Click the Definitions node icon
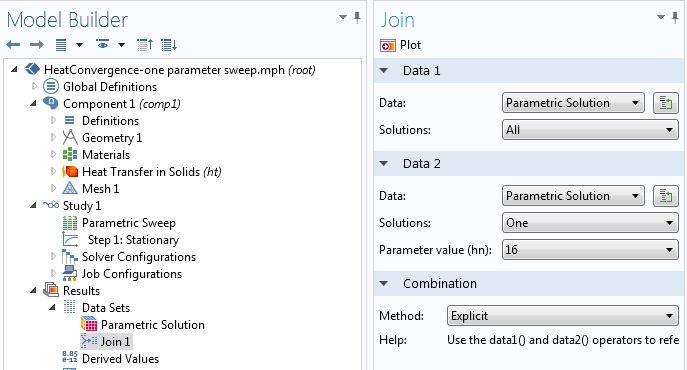The image size is (687, 370). [70, 120]
